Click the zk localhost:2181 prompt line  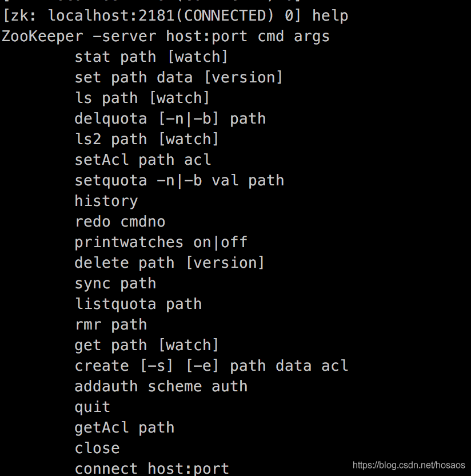pos(151,15)
